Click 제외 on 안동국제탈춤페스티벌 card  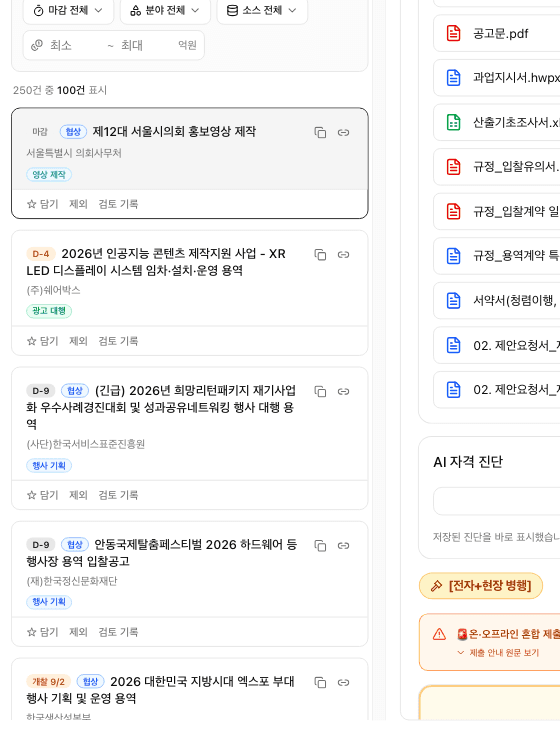(x=79, y=632)
